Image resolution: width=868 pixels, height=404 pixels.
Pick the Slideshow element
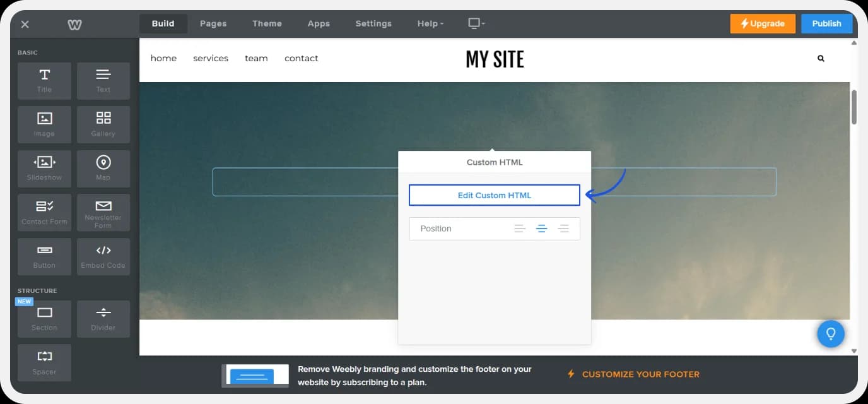click(44, 169)
